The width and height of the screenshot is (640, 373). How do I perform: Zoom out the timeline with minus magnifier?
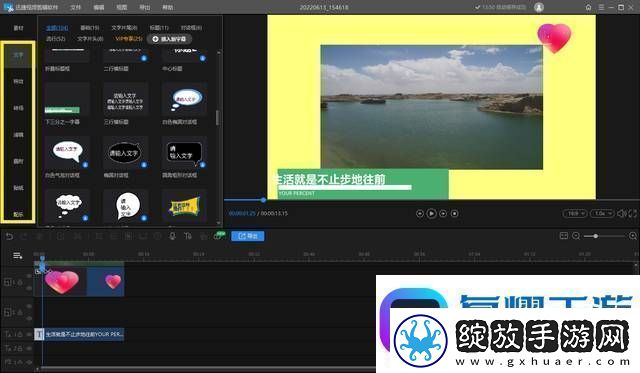(x=576, y=236)
